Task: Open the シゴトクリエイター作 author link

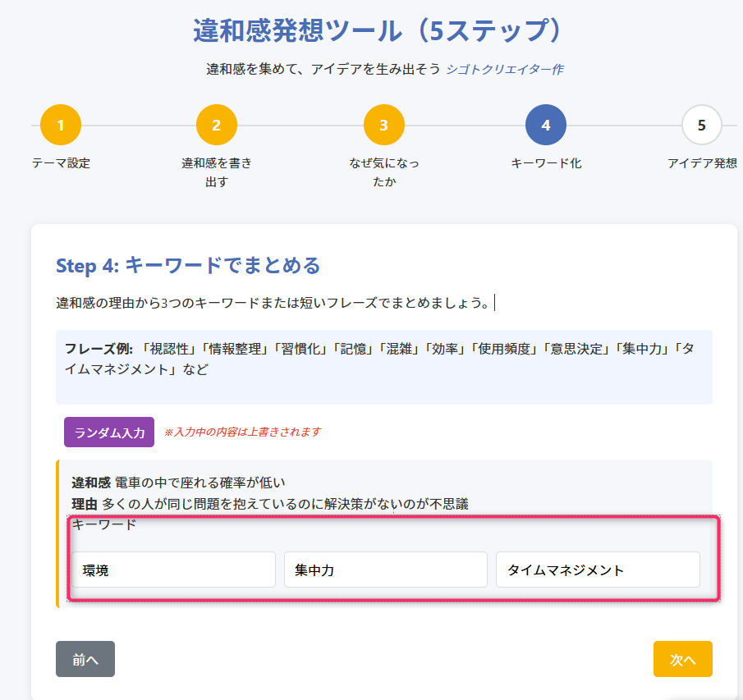Action: click(504, 70)
